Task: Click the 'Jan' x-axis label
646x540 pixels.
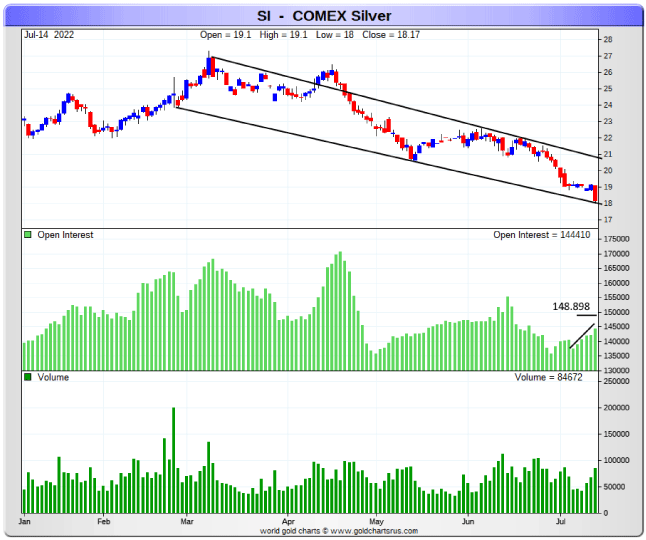Action: point(24,521)
